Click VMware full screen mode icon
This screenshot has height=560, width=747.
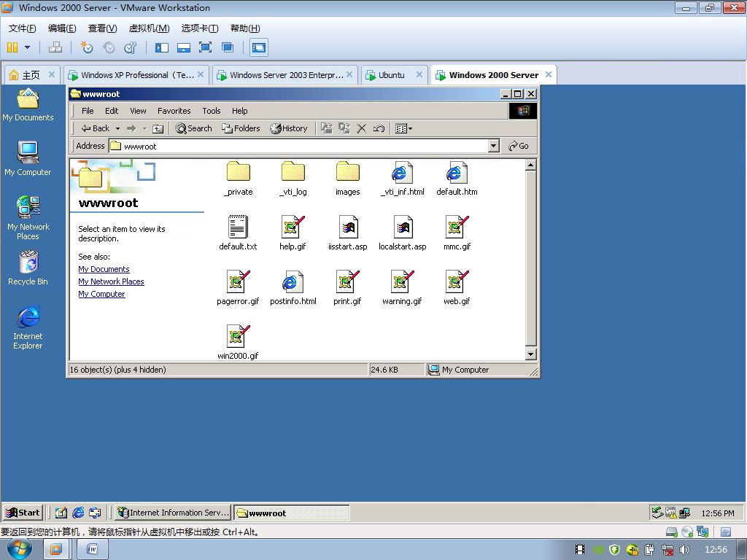click(205, 47)
